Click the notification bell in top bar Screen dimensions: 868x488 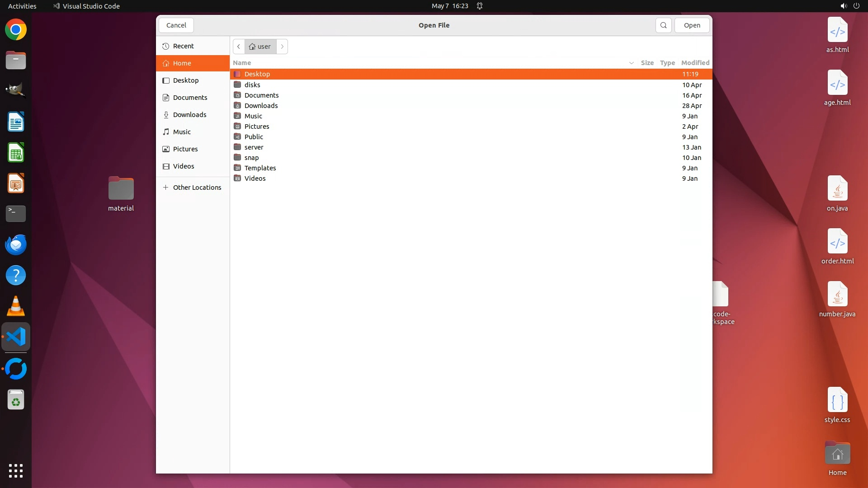pos(480,6)
